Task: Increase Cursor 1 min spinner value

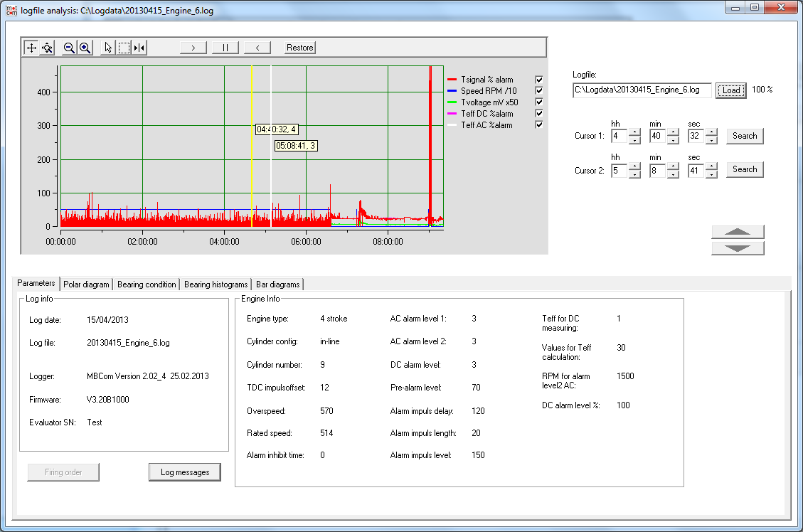Action: [x=673, y=132]
